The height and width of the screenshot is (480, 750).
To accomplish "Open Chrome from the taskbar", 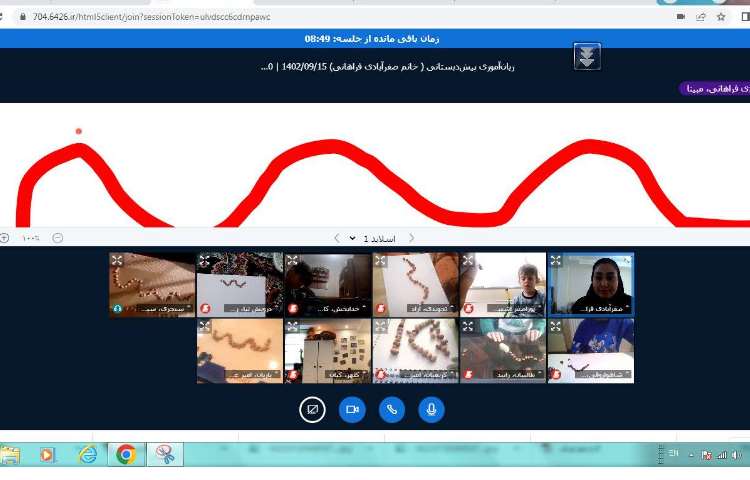I will (x=126, y=454).
